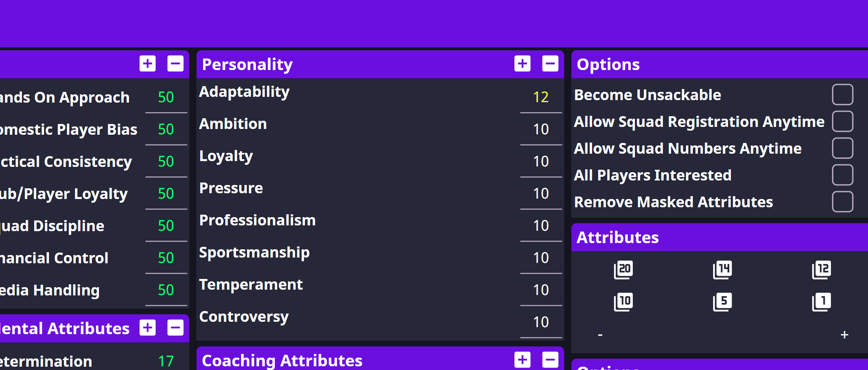
Task: Decrease Personality values with minus icon
Action: tap(550, 64)
